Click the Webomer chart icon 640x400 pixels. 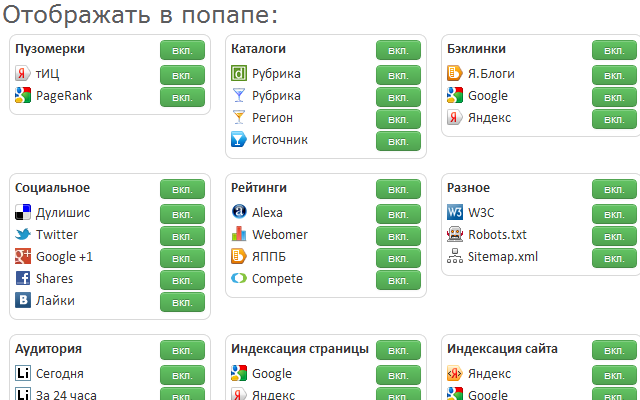239,234
